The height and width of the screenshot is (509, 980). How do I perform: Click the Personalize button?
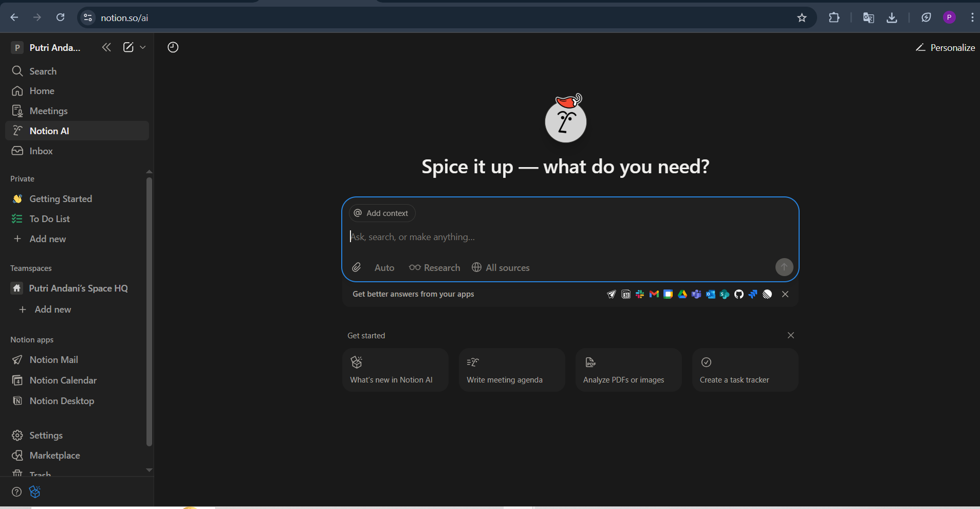pos(945,47)
